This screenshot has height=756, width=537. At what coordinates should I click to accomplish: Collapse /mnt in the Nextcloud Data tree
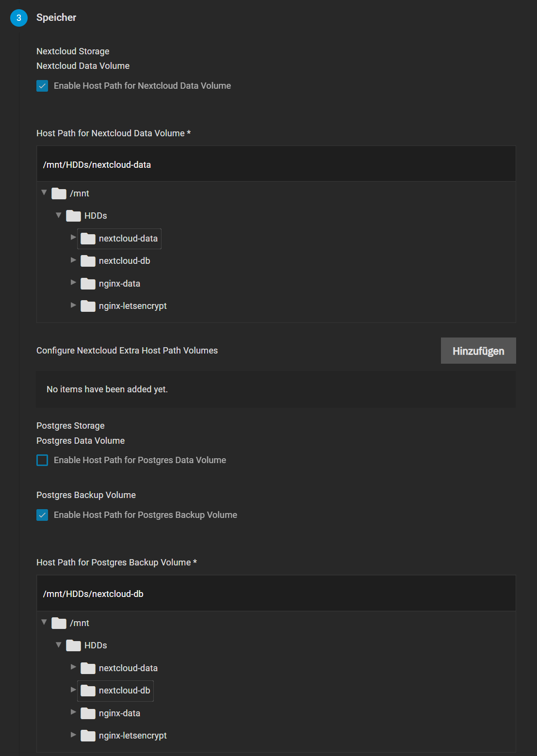click(44, 193)
